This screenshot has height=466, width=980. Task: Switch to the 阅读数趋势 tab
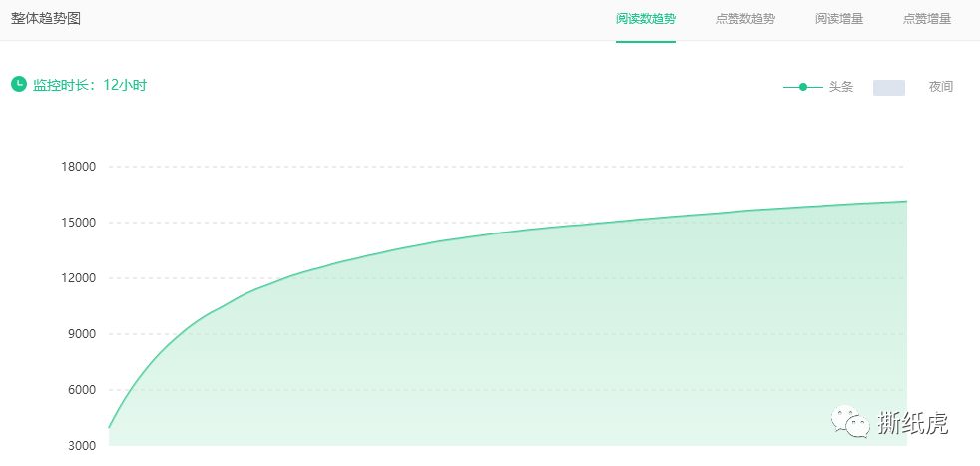click(645, 19)
